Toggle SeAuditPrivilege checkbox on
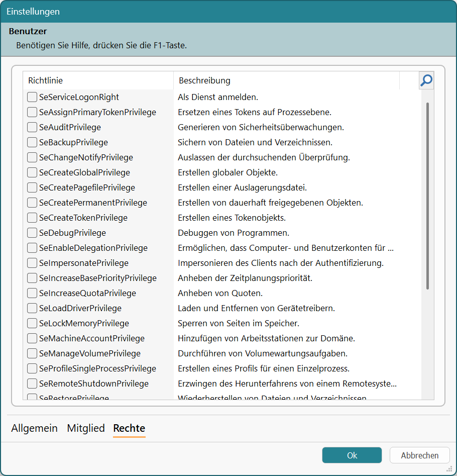457x476 pixels. click(32, 127)
